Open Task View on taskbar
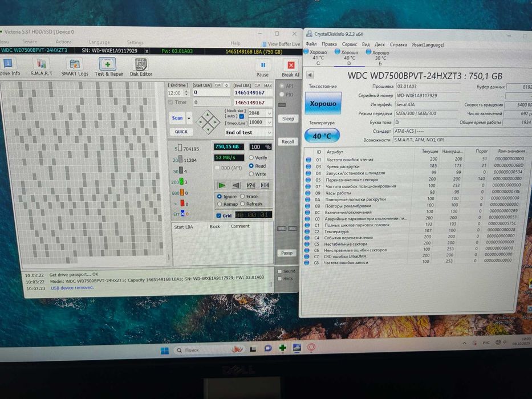532x399 pixels. (253, 349)
